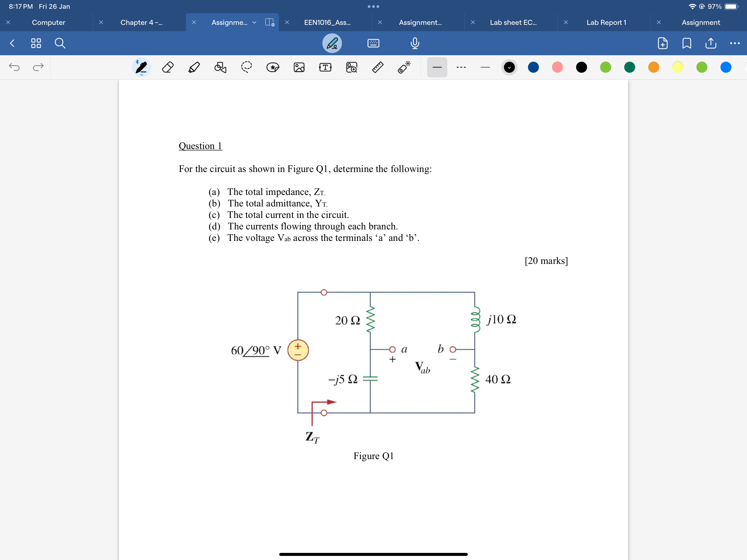Select the Lasso selection tool
Image resolution: width=747 pixels, height=560 pixels.
pyautogui.click(x=246, y=67)
